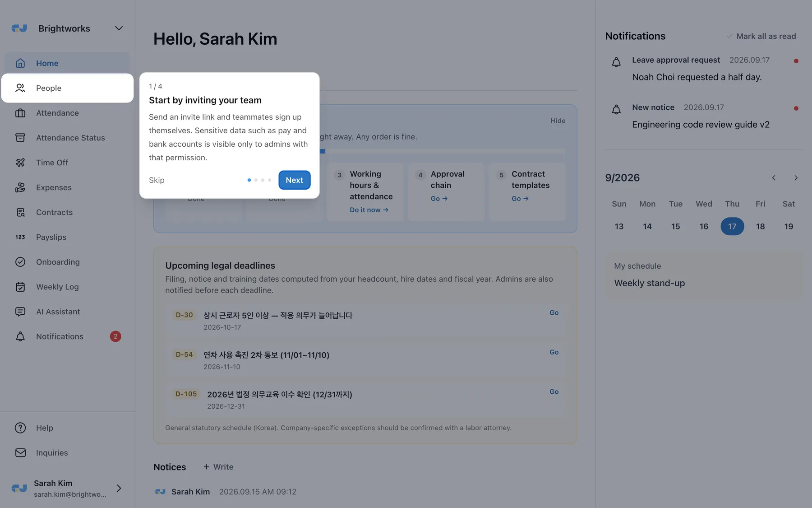Skip the onboarding tour

click(157, 180)
